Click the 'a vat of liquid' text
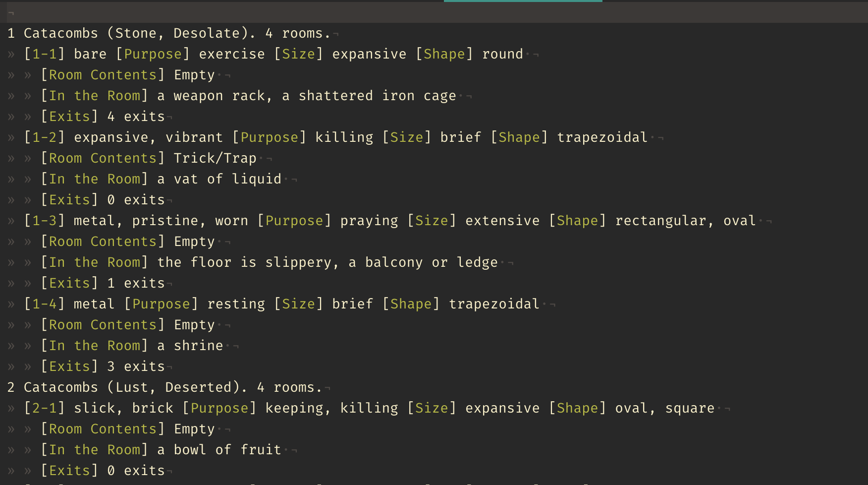868x485 pixels. (219, 179)
